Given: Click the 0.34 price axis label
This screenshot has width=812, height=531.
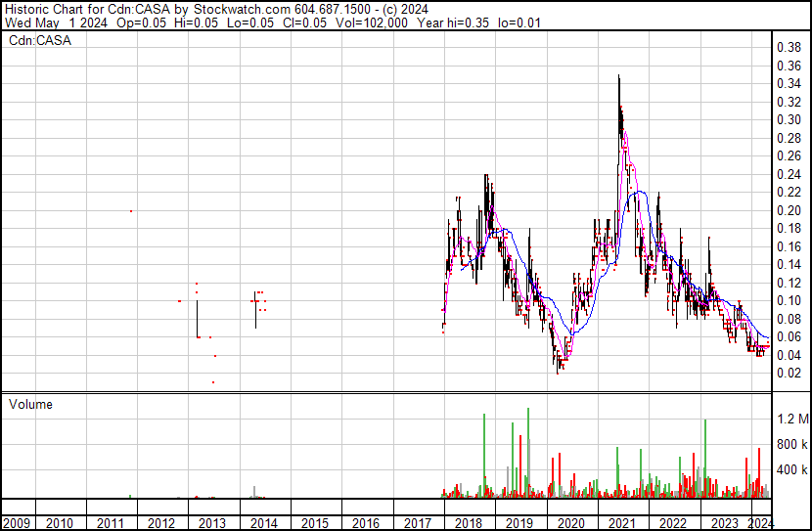Looking at the screenshot, I should [x=789, y=83].
